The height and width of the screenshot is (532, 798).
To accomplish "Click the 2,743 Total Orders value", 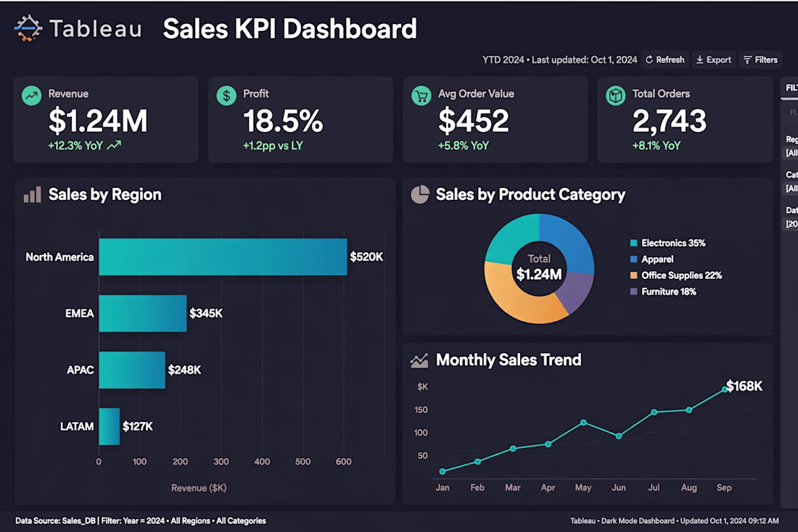I will 670,121.
